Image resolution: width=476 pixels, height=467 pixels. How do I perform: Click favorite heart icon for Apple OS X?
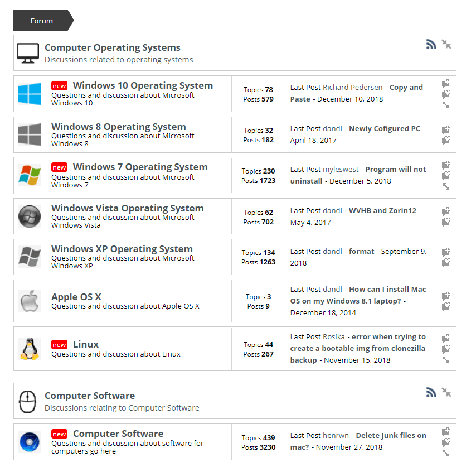click(x=446, y=306)
